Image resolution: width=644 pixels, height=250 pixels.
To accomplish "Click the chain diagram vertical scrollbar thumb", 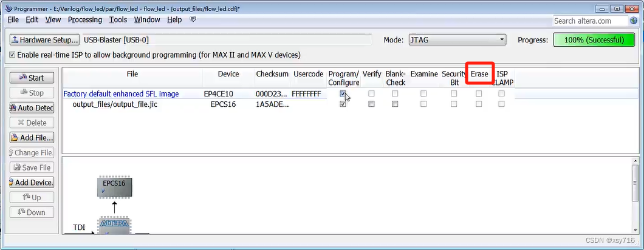I will point(635,183).
